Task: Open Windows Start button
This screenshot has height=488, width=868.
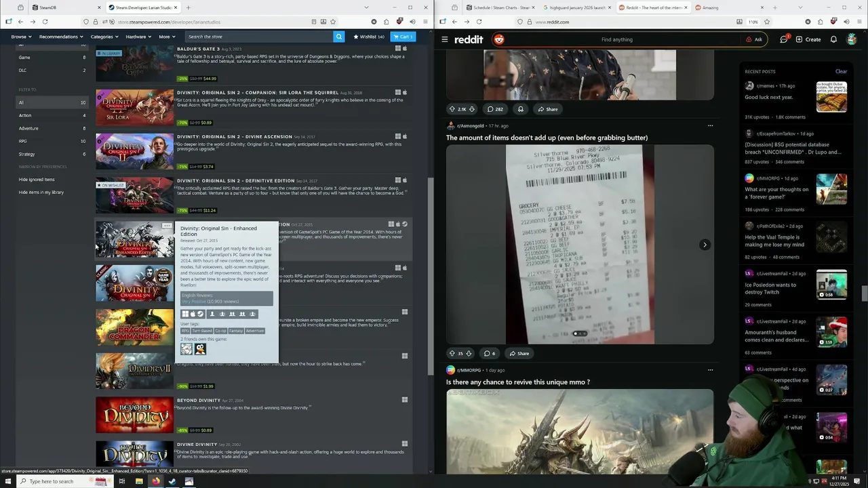Action: point(7,481)
